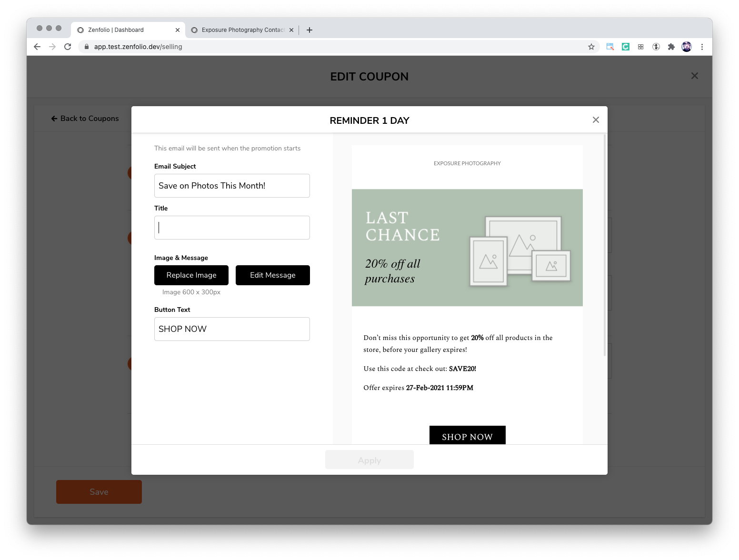Open a new browser tab
This screenshot has height=560, width=739.
tap(309, 30)
